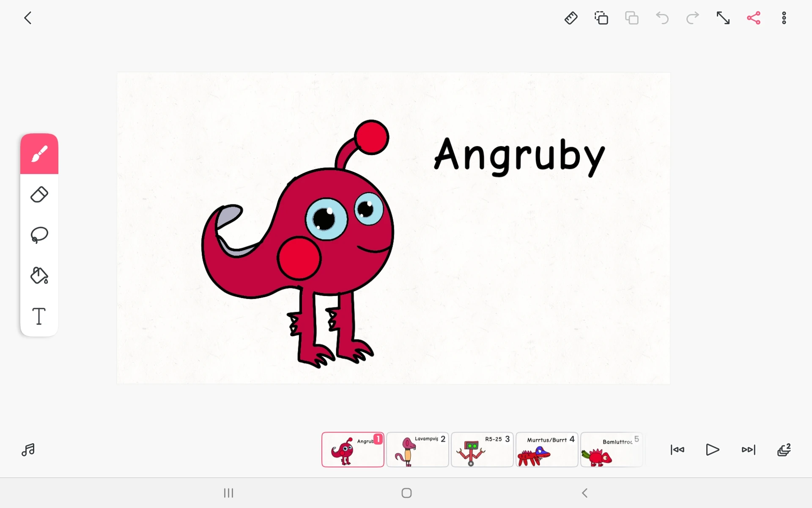Screen dimensions: 812x508
Task: Open the layers panel icon
Action: click(784, 450)
